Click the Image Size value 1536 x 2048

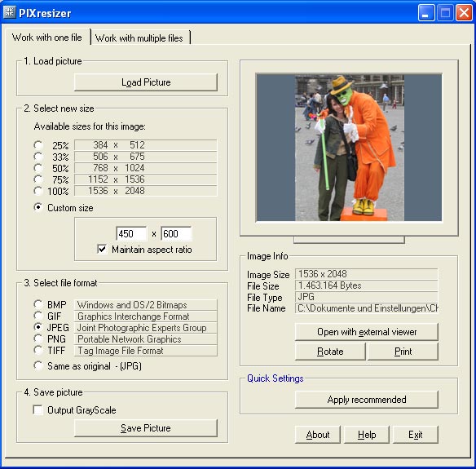[x=367, y=274]
